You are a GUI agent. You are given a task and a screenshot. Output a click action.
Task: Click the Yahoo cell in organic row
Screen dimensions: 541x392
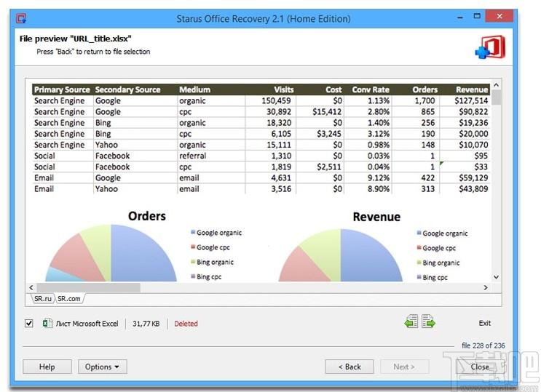pyautogui.click(x=106, y=145)
